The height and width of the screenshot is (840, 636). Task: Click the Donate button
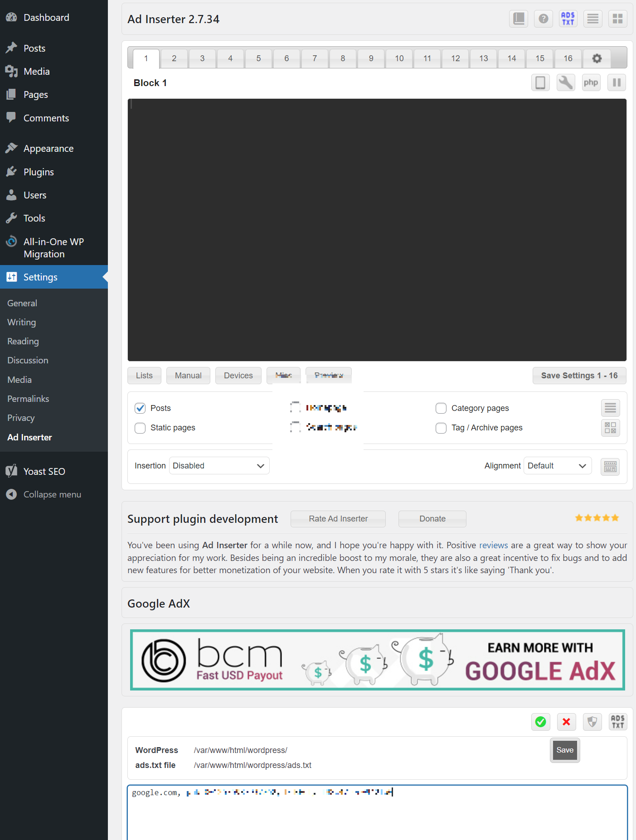click(x=432, y=519)
